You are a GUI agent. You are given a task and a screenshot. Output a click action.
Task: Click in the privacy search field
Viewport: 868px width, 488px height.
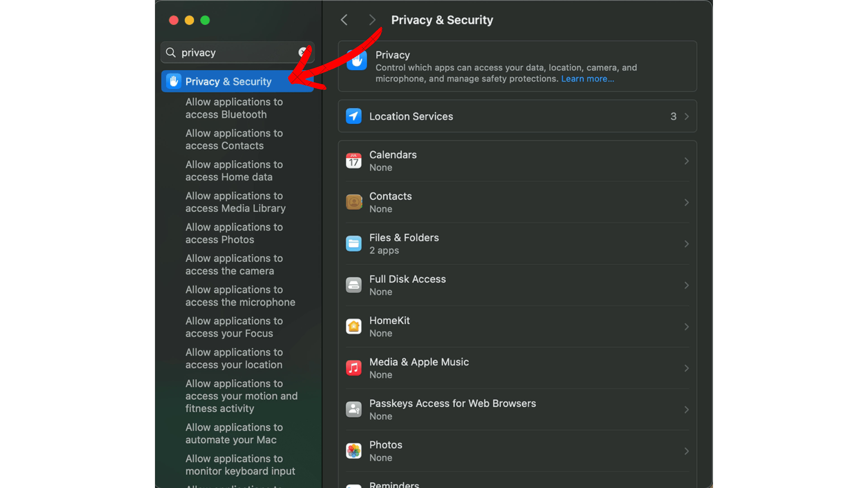(238, 53)
